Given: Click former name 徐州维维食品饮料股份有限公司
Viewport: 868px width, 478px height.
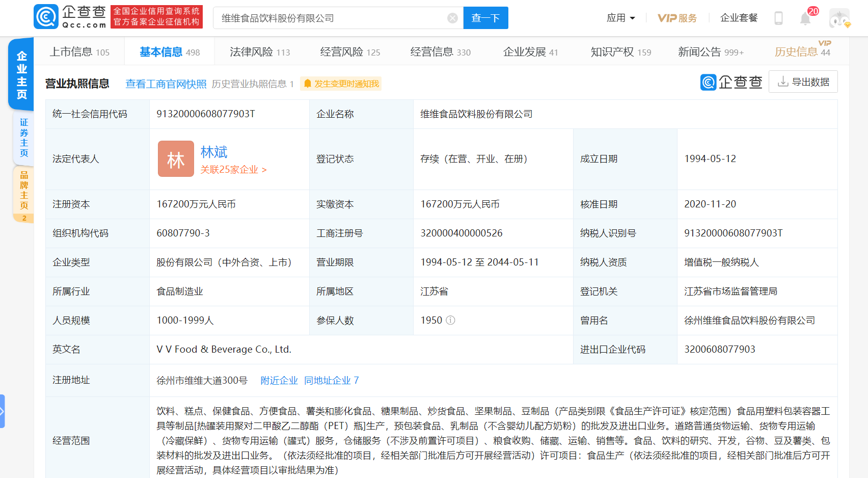Looking at the screenshot, I should [749, 320].
